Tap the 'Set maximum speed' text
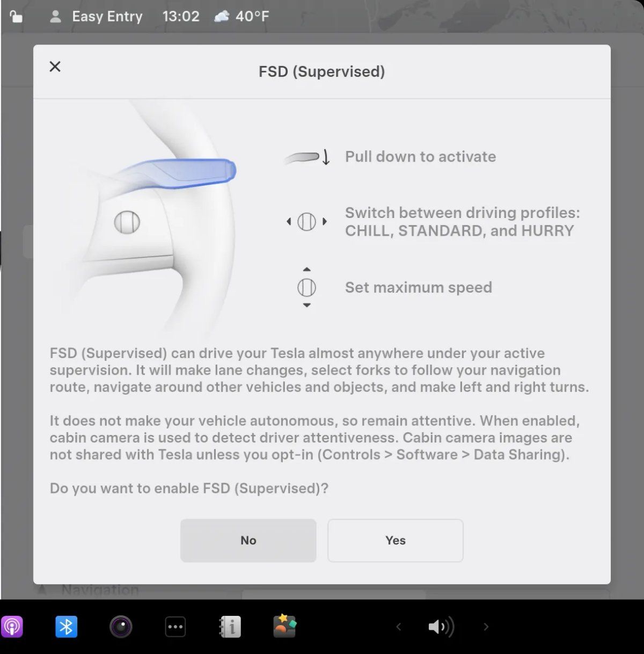The height and width of the screenshot is (654, 644). 418,287
